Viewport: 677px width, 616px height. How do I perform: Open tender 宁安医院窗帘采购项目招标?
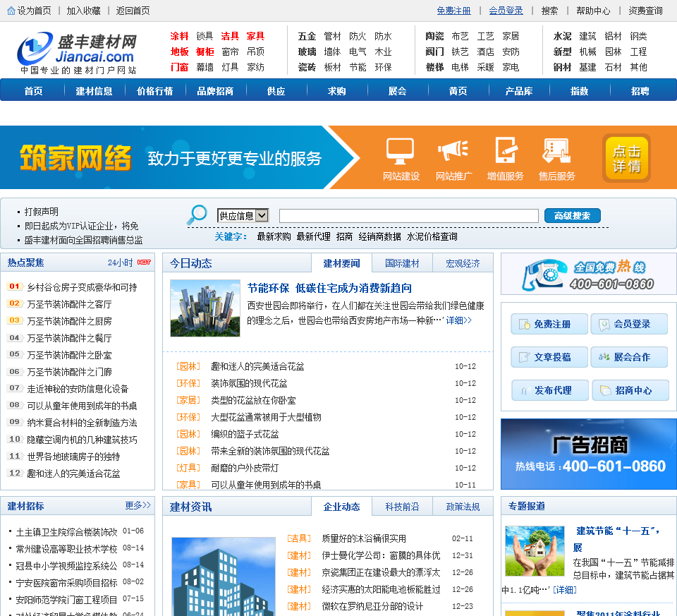coord(66,583)
